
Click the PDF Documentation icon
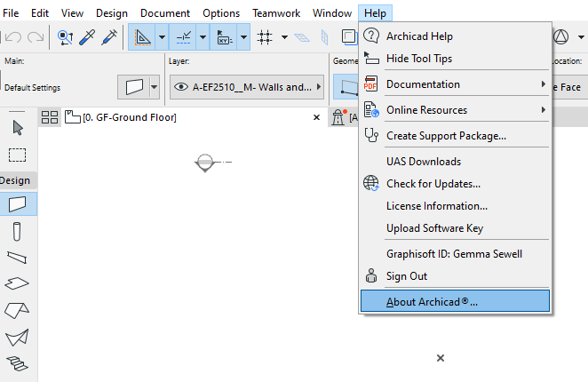370,84
